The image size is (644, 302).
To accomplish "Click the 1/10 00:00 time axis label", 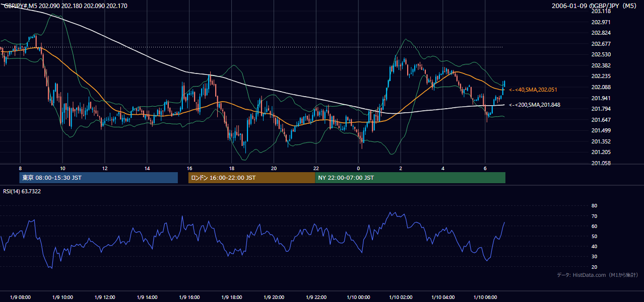I will pyautogui.click(x=358, y=297).
